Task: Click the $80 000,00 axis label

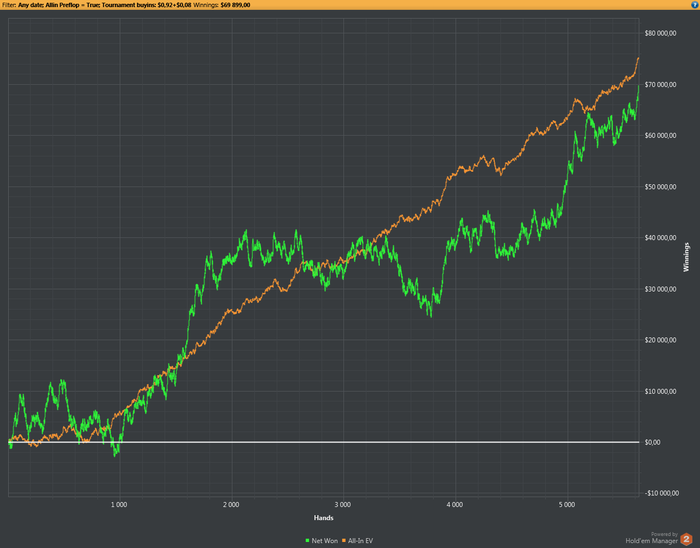Action: click(x=660, y=33)
